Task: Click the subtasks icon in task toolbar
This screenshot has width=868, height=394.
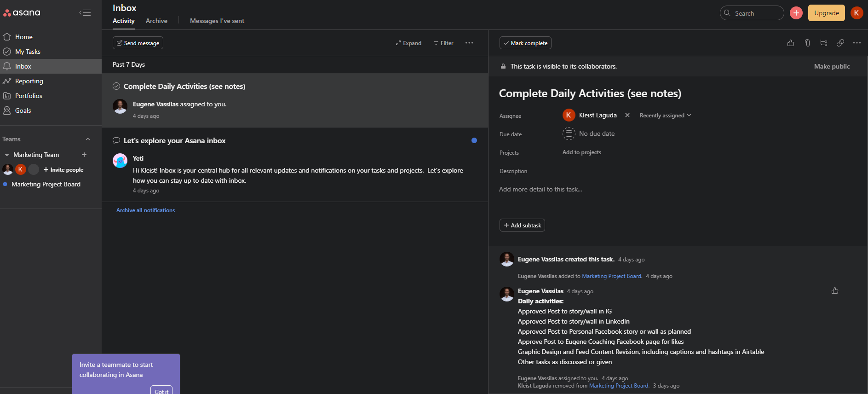Action: click(824, 43)
